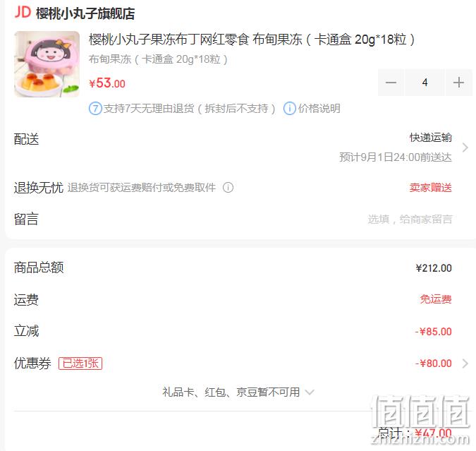Screen dimensions: 476x451
Task: Open the 退换无忧 info icon
Action: (228, 188)
